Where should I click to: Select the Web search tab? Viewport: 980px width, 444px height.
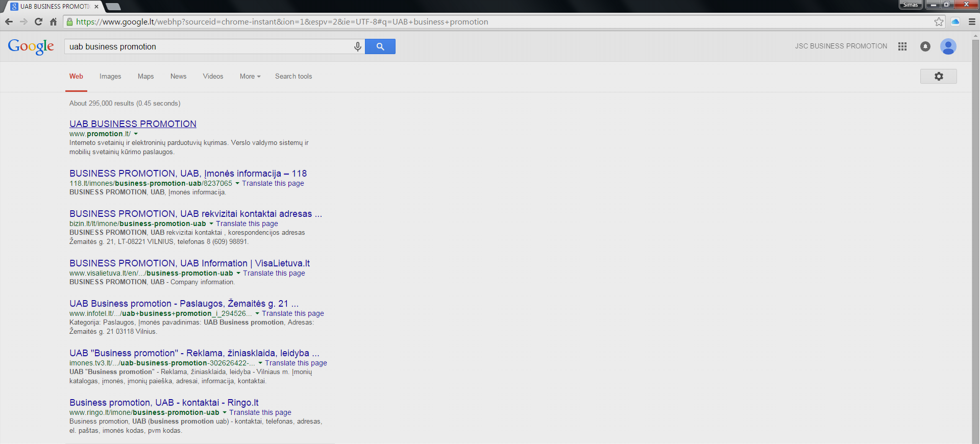tap(76, 76)
